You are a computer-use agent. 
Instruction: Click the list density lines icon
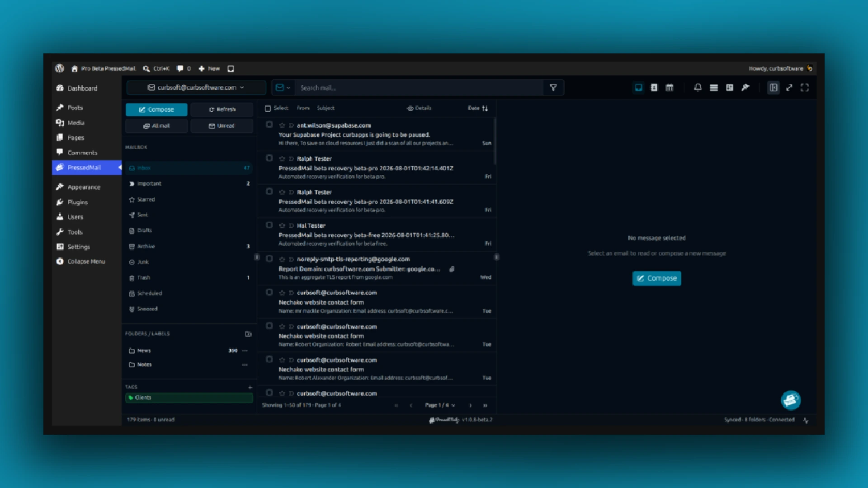713,88
